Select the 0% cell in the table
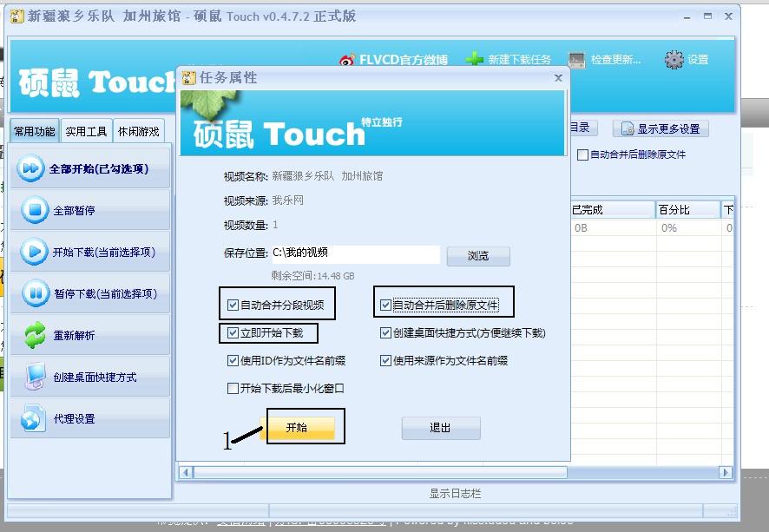The image size is (769, 532). coord(688,228)
